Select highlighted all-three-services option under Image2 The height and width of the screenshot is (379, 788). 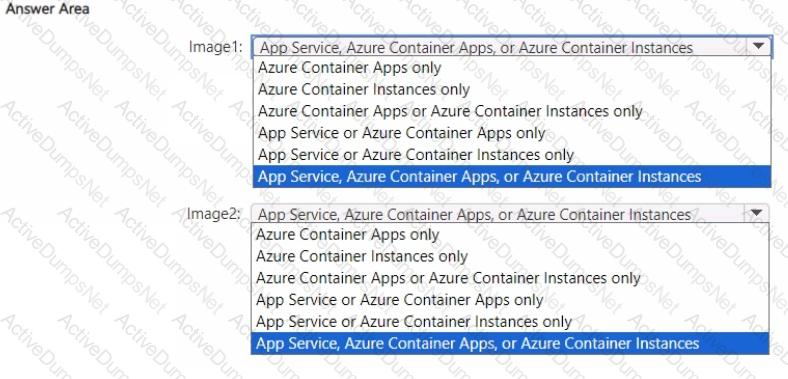(510, 343)
